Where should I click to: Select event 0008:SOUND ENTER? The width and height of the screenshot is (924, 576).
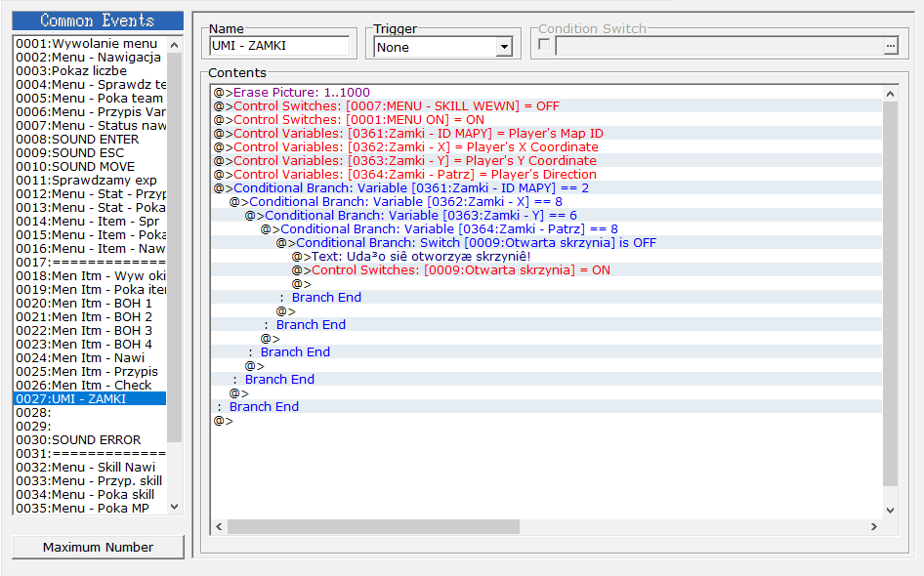(x=90, y=139)
